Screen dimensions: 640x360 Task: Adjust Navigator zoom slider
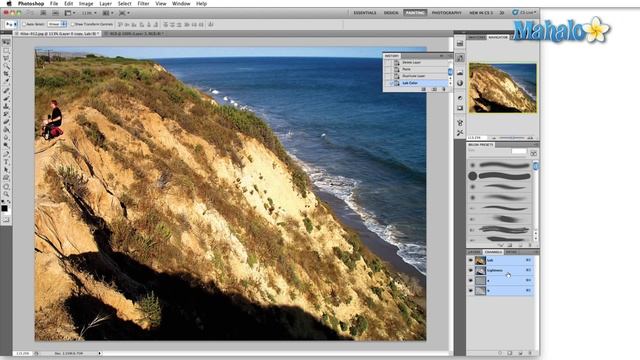512,138
